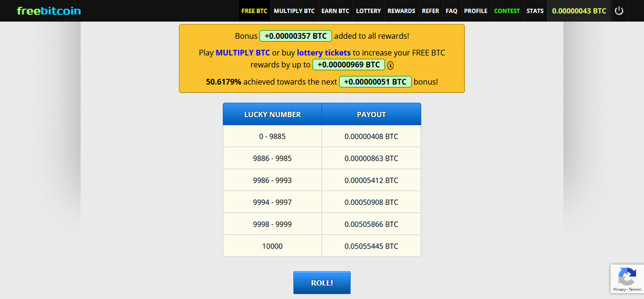Click the 9998 - 9999 cell
Viewport: 644px width, 299px height.
tap(272, 224)
